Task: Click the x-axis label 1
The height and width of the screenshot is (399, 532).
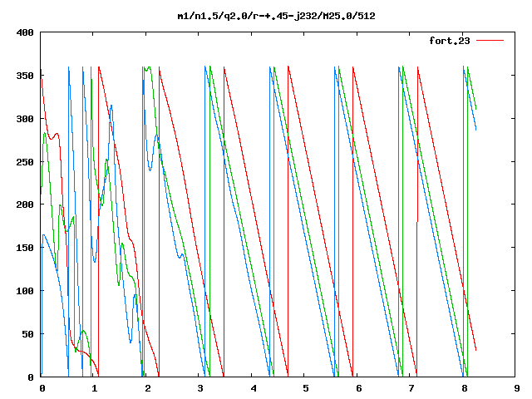Action: pos(95,388)
